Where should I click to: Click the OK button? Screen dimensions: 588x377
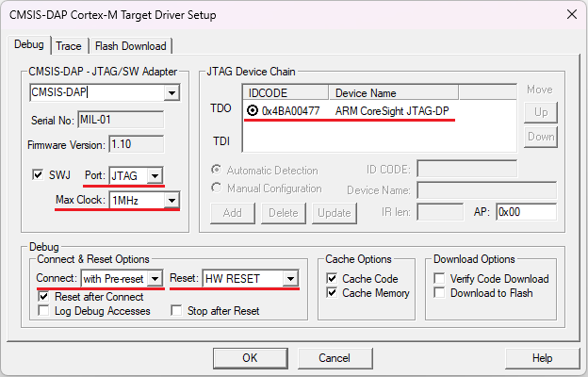[x=250, y=358]
